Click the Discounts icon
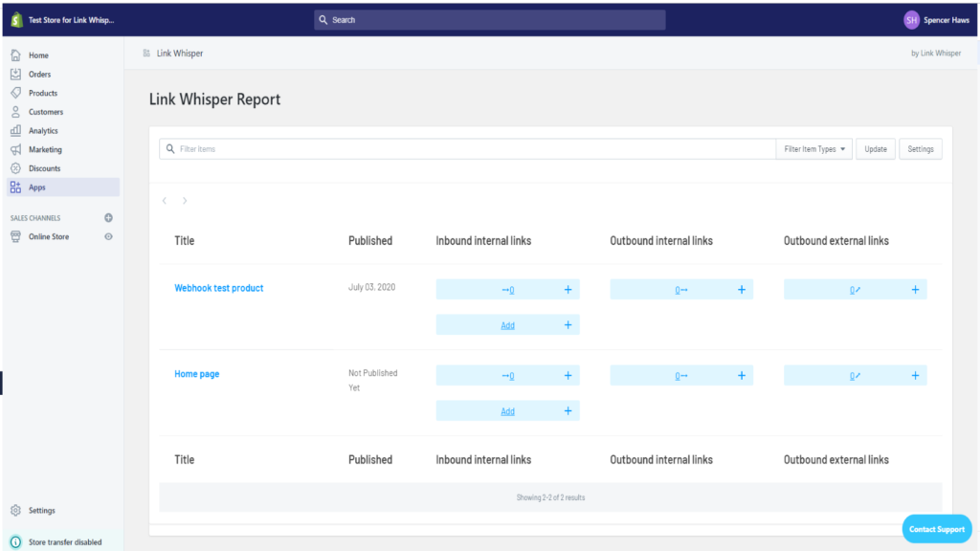The width and height of the screenshot is (980, 551). click(15, 168)
